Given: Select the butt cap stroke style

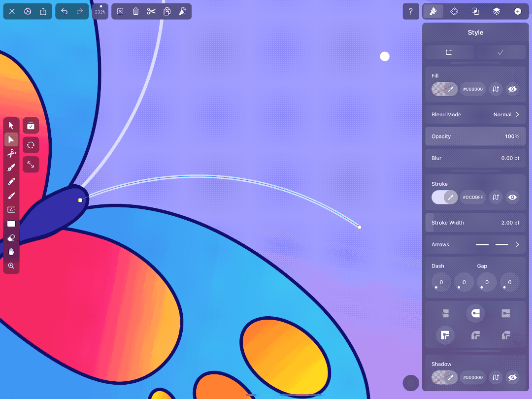Looking at the screenshot, I should pos(445,313).
